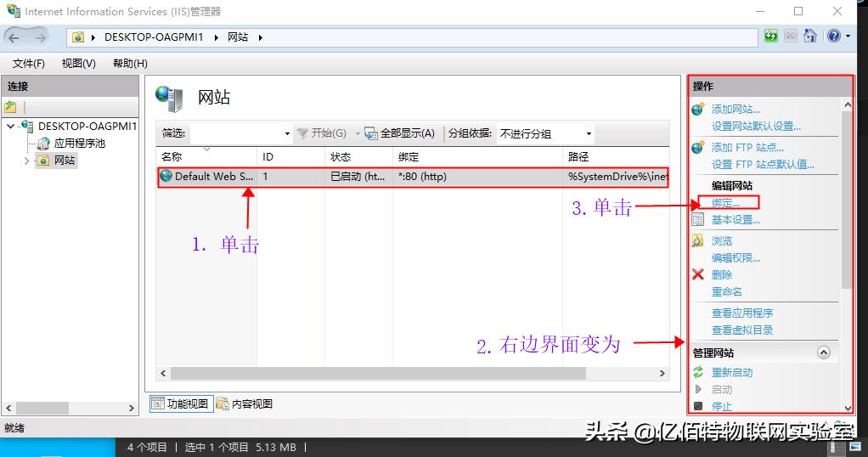Click the Back navigation arrow
This screenshot has width=868, height=457.
(x=14, y=37)
